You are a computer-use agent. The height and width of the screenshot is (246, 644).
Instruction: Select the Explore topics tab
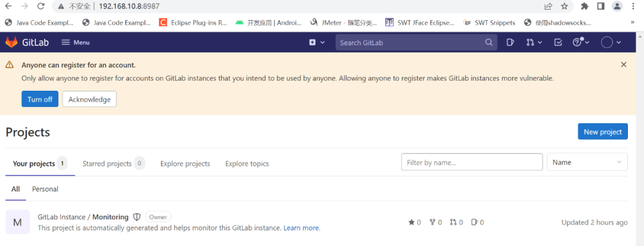coord(247,164)
